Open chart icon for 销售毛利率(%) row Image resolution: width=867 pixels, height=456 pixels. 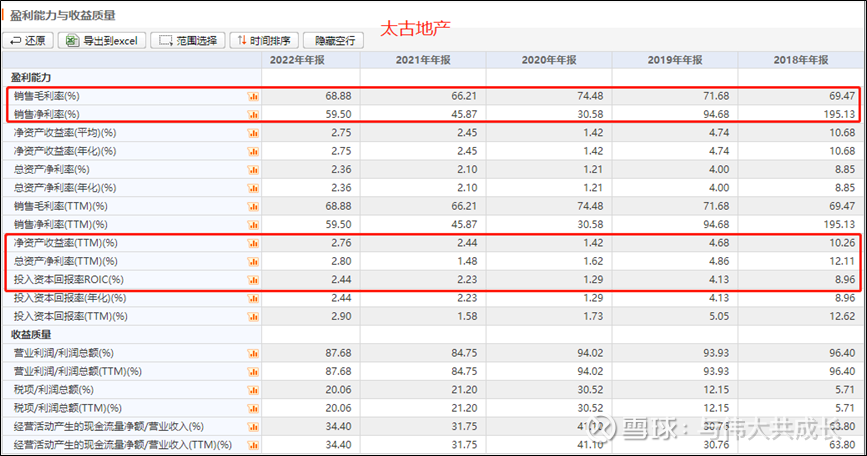(253, 96)
